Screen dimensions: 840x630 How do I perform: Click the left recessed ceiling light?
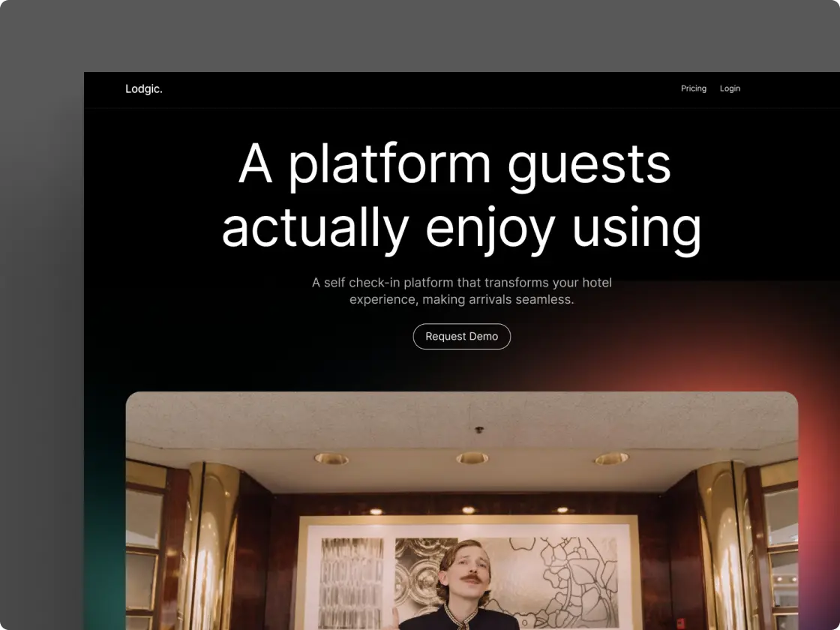(x=331, y=458)
